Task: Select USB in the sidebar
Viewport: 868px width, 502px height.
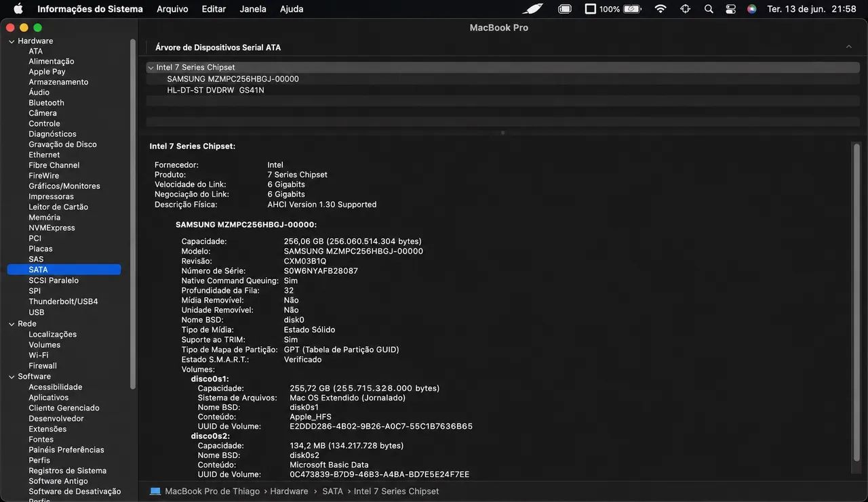Action: tap(37, 312)
